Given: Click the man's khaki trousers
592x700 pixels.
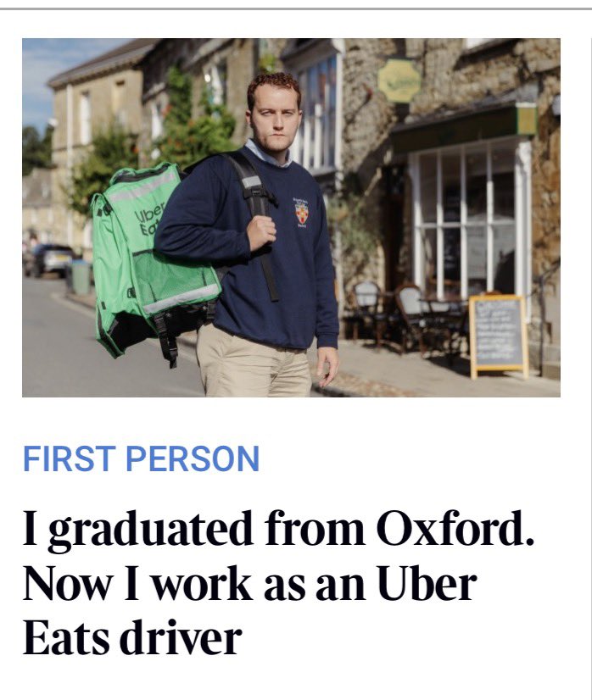Looking at the screenshot, I should coord(253,362).
